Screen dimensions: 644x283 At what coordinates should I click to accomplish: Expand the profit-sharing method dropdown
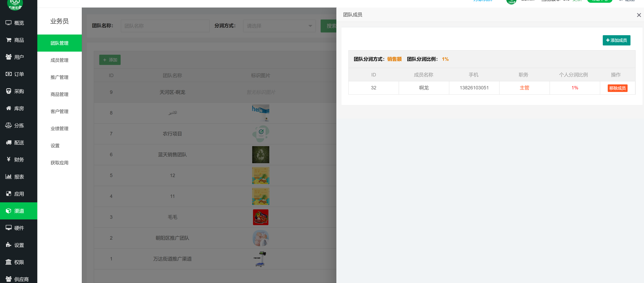(279, 26)
